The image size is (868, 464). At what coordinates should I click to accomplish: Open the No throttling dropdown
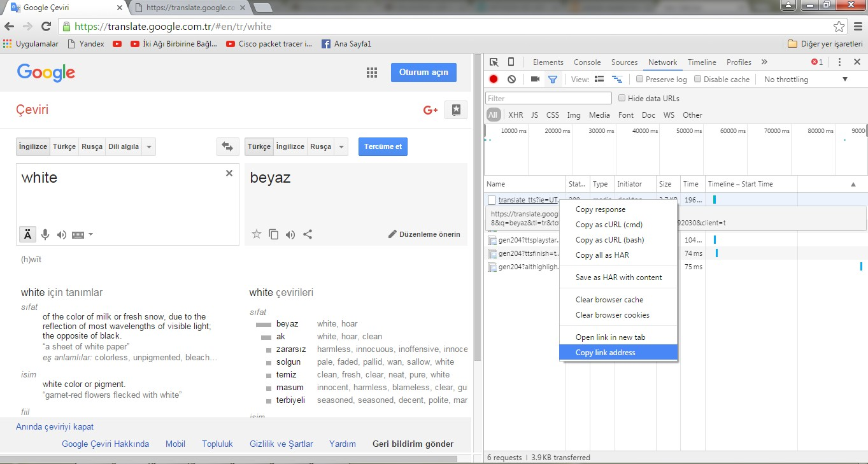pyautogui.click(x=806, y=80)
